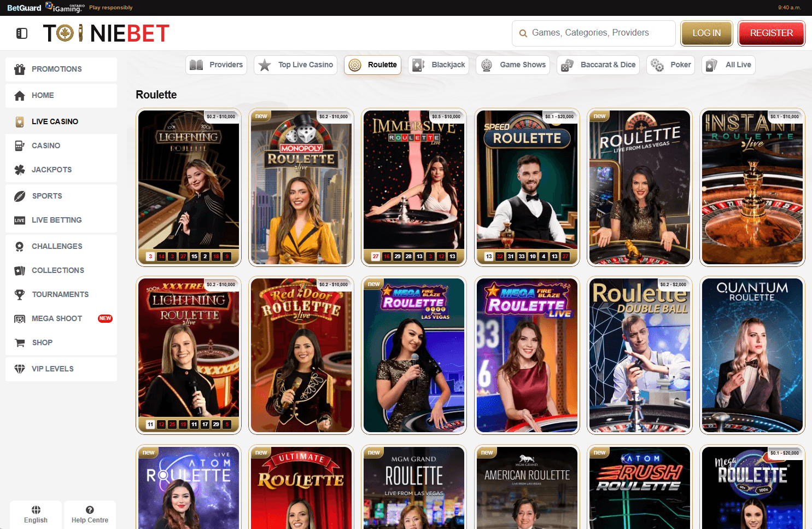The image size is (812, 529).
Task: Open TOURNAMENTS in the sidebar
Action: 61,294
